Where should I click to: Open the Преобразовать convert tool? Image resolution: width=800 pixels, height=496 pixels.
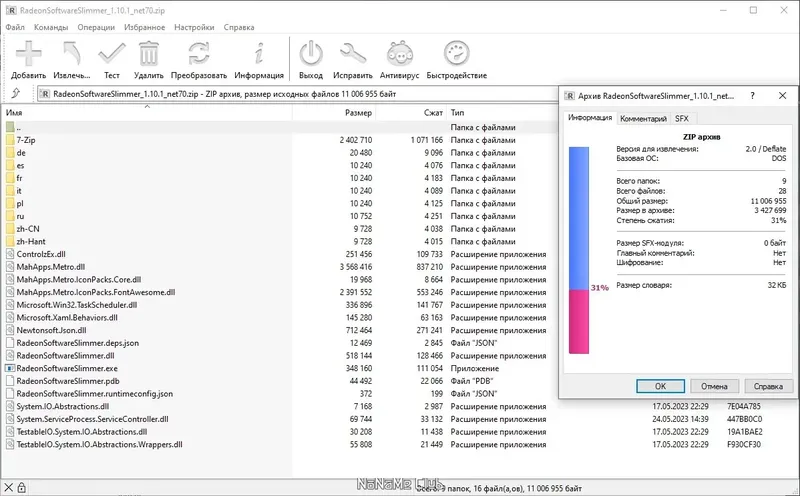point(198,53)
